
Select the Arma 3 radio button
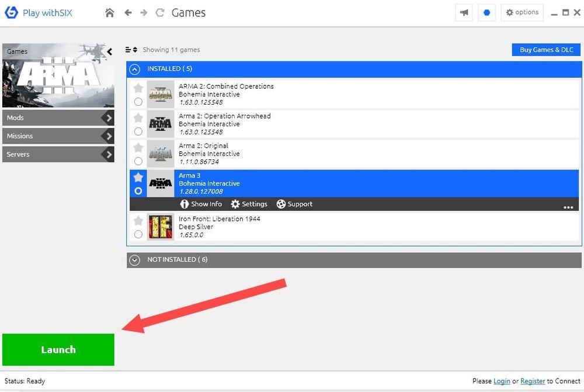138,191
